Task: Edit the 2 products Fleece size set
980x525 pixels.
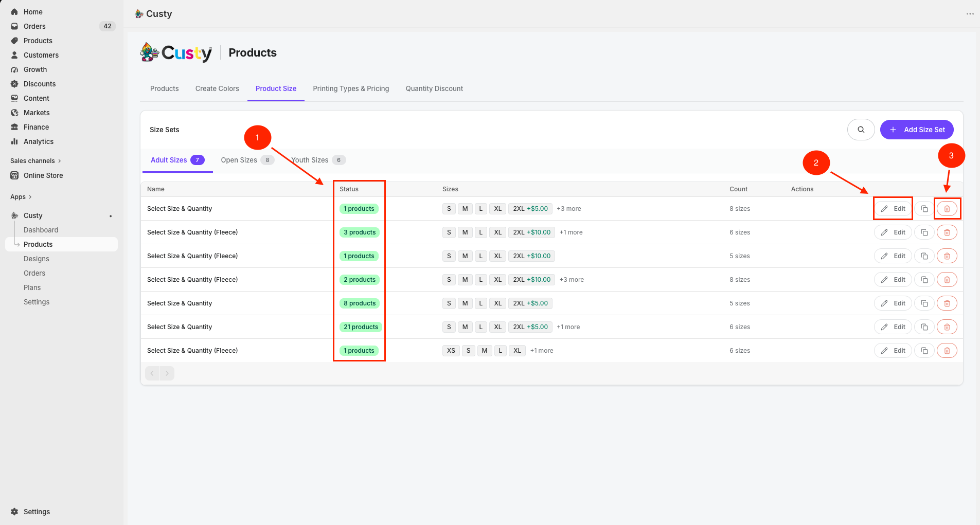Action: (x=893, y=280)
